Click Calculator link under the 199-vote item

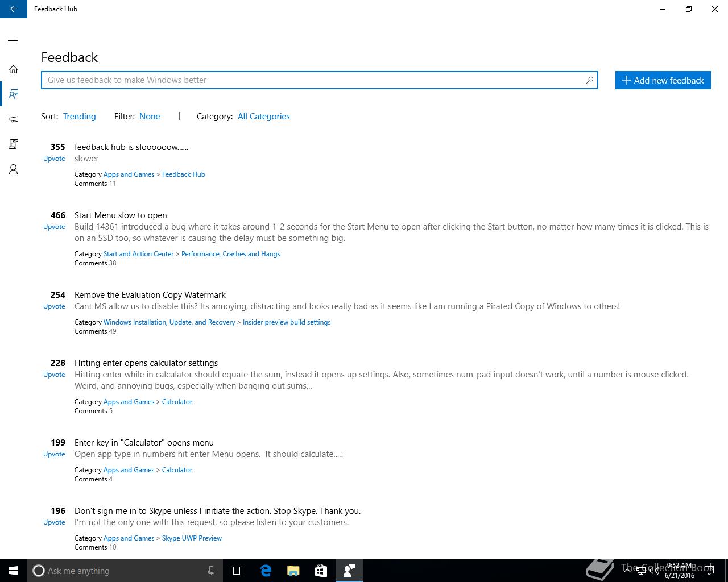coord(177,470)
